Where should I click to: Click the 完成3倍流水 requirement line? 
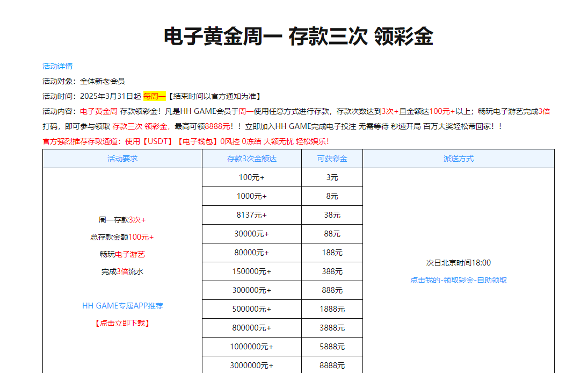(122, 271)
